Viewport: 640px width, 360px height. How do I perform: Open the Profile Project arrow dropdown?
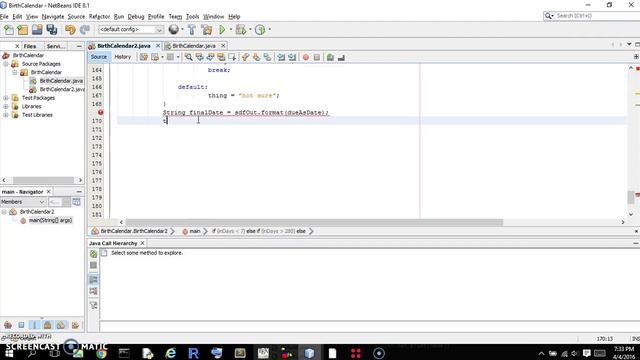click(x=269, y=29)
